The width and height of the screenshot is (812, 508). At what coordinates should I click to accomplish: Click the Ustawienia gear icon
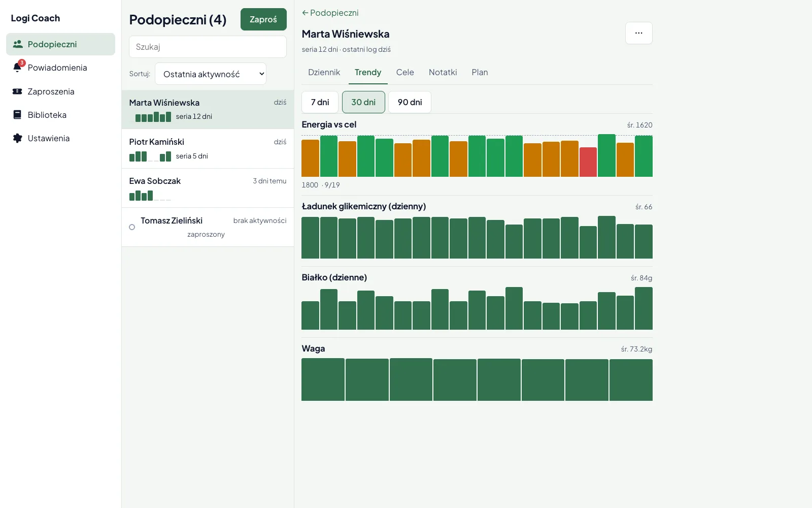pyautogui.click(x=18, y=138)
